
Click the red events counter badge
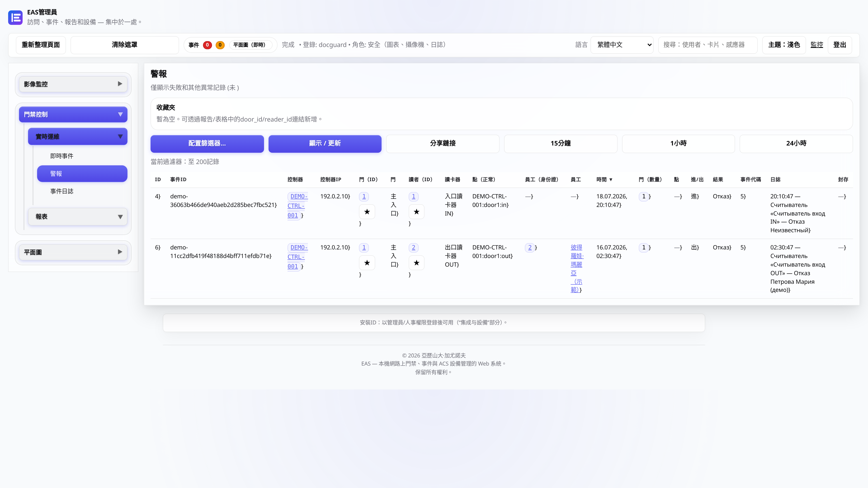(x=207, y=45)
